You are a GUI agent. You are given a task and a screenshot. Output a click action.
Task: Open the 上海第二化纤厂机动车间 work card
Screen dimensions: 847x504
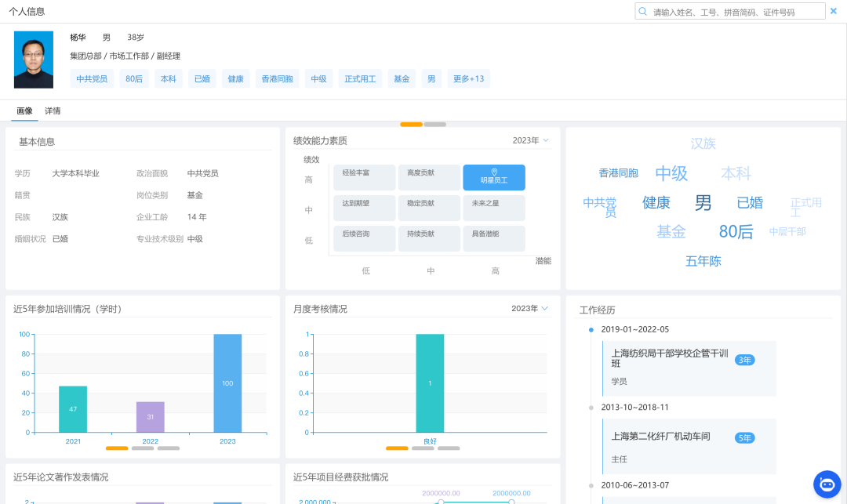[x=689, y=447]
